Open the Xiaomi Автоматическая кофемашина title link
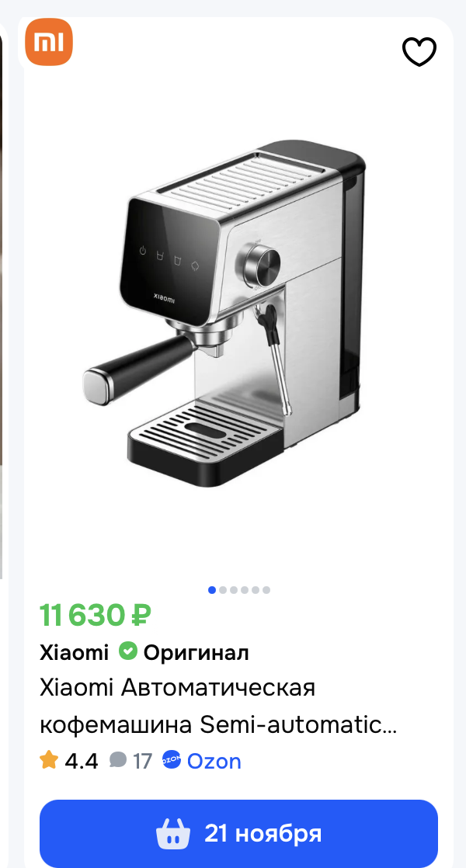The image size is (466, 868). 218,707
